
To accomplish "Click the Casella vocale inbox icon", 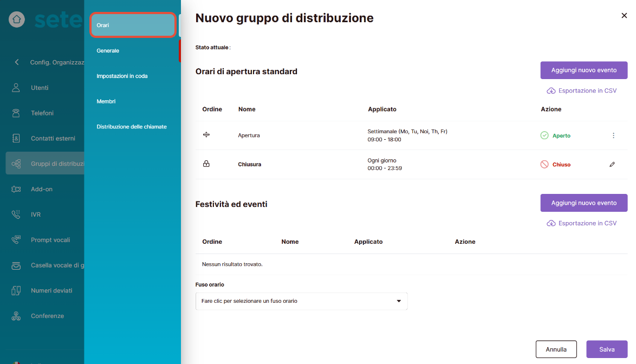I will click(16, 265).
